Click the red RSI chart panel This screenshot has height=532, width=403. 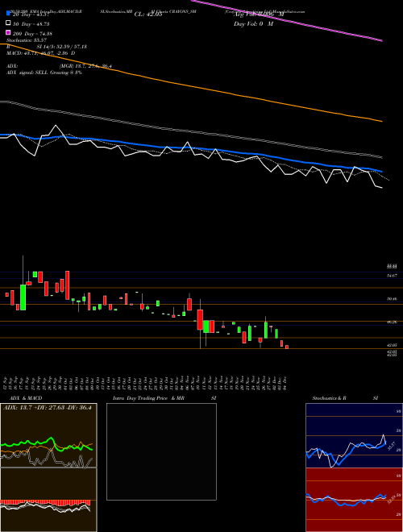tap(354, 500)
